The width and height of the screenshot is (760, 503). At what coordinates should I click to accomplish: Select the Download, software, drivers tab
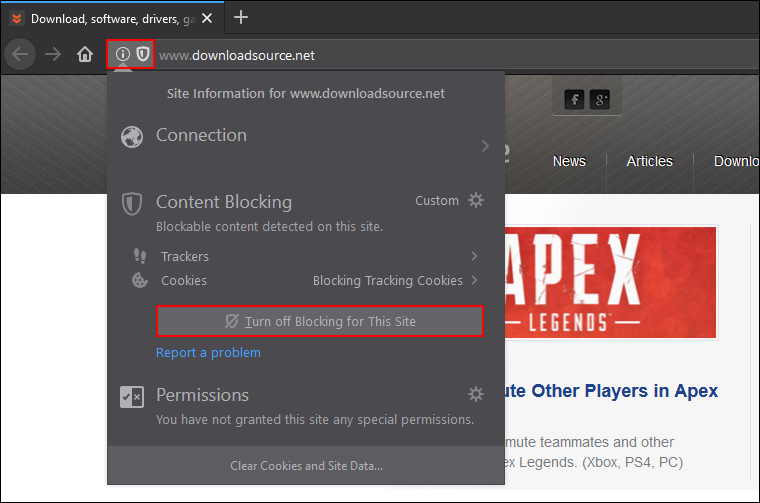[112, 18]
